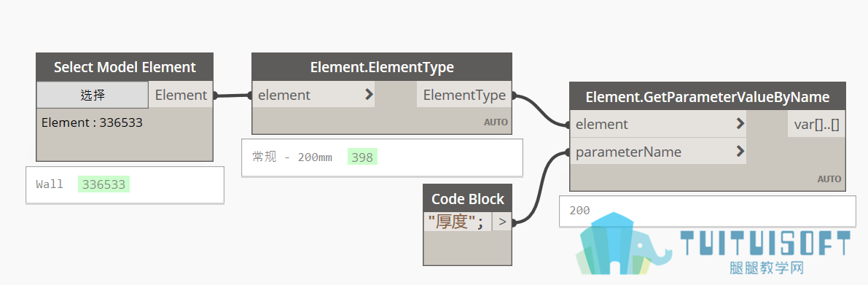The width and height of the screenshot is (868, 285).
Task: Click the ElementType output port
Action: (x=464, y=95)
